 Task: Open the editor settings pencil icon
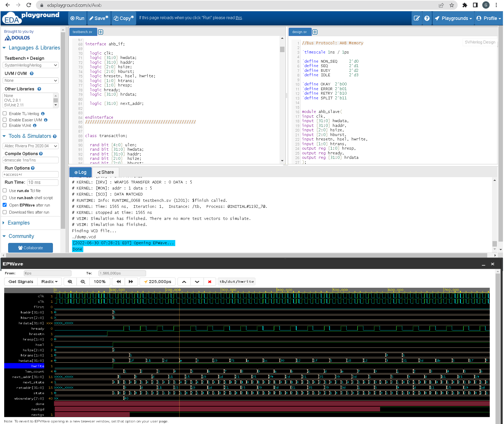(417, 18)
